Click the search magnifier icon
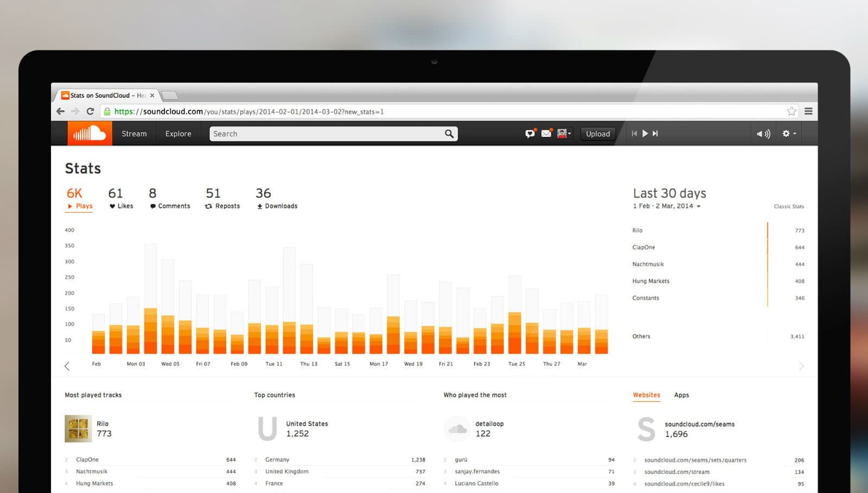 click(449, 134)
